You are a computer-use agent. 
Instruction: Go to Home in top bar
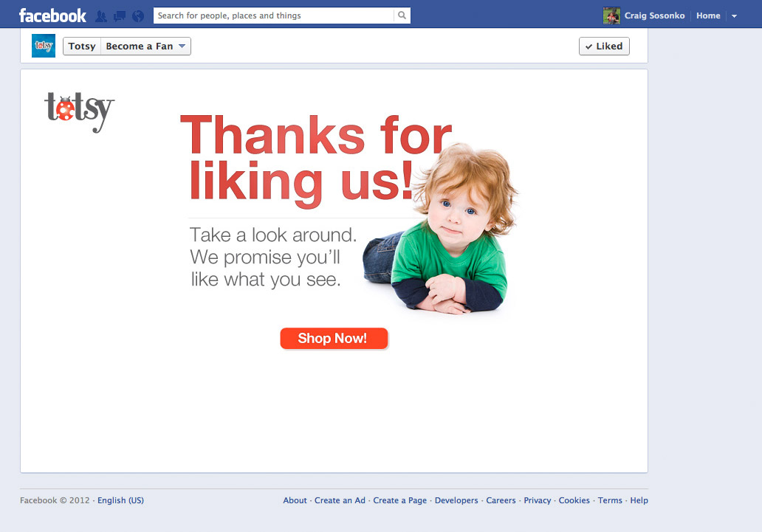708,15
